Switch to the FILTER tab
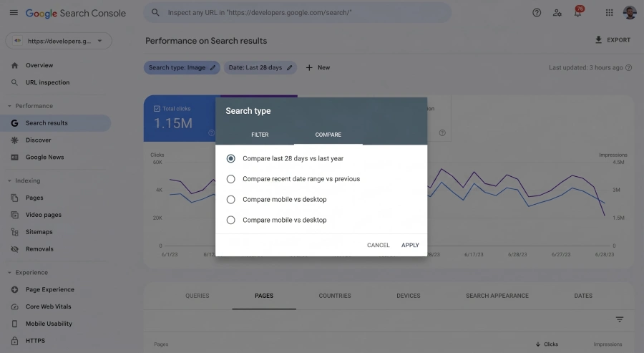This screenshot has height=353, width=644. point(260,135)
